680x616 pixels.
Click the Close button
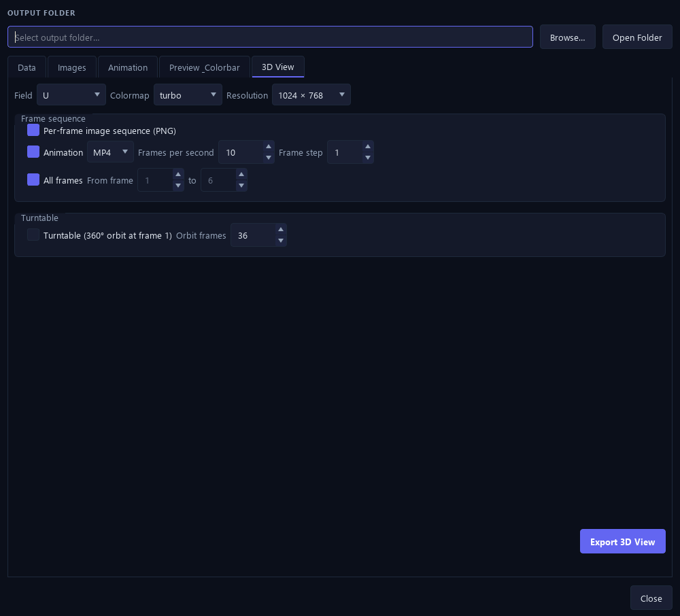tap(651, 598)
